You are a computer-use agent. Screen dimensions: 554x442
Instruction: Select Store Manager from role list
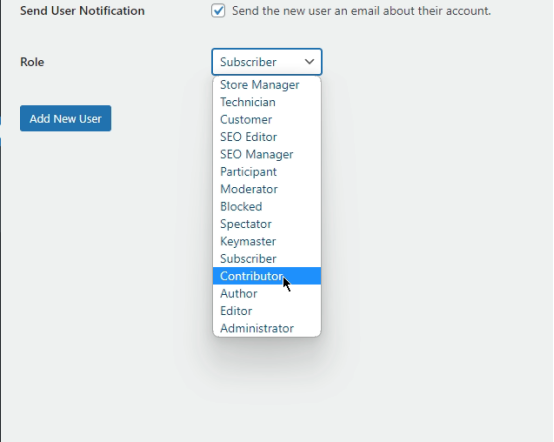point(267,85)
